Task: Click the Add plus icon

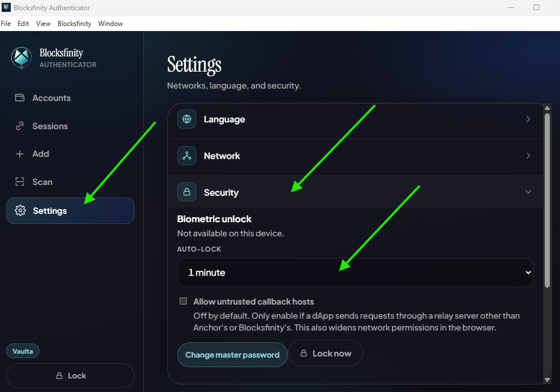Action: 20,154
